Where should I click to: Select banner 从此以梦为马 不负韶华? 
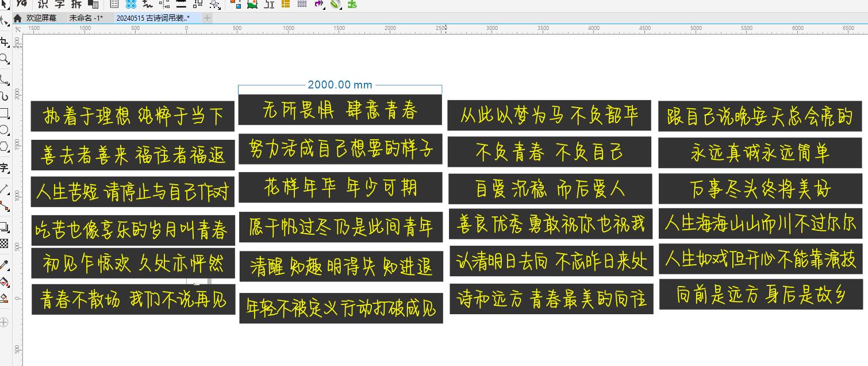coord(550,115)
